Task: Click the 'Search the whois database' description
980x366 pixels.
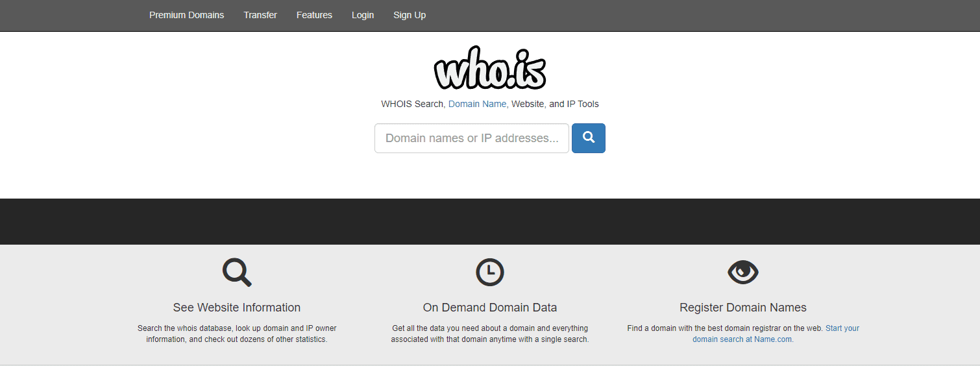Action: point(237,334)
